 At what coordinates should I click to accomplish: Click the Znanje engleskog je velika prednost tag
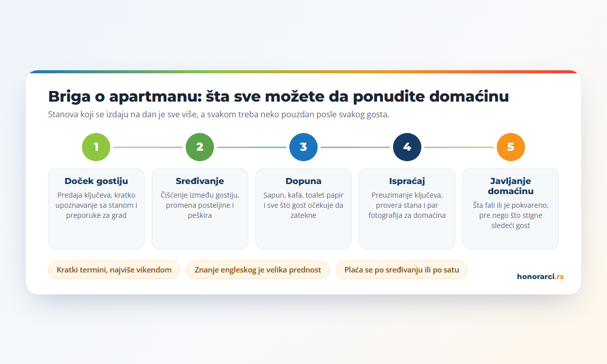pos(258,270)
